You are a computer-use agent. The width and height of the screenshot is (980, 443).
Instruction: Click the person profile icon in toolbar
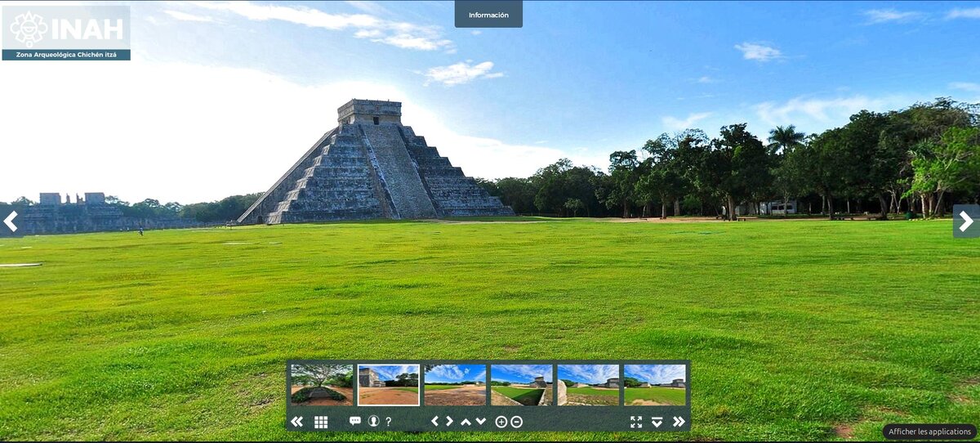point(373,421)
